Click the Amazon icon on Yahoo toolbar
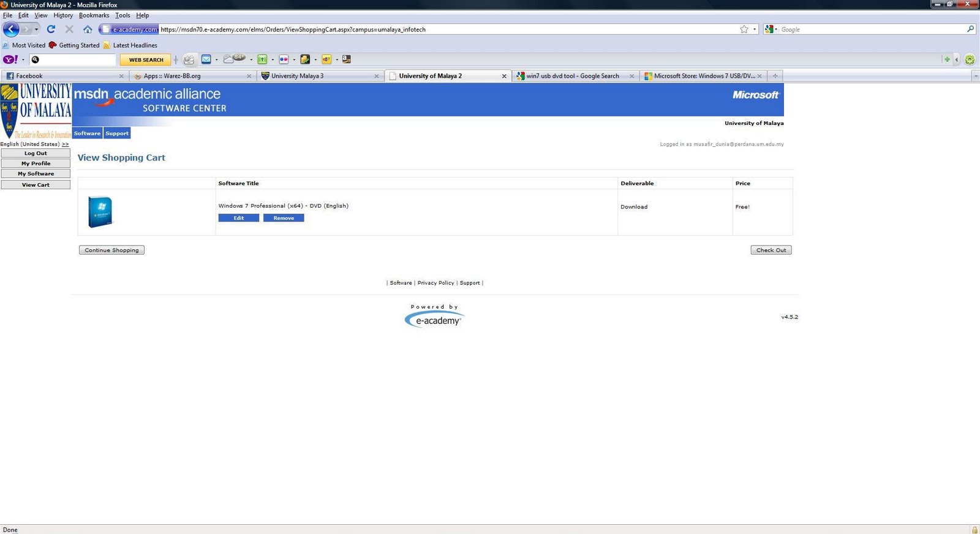980x534 pixels. [x=347, y=59]
